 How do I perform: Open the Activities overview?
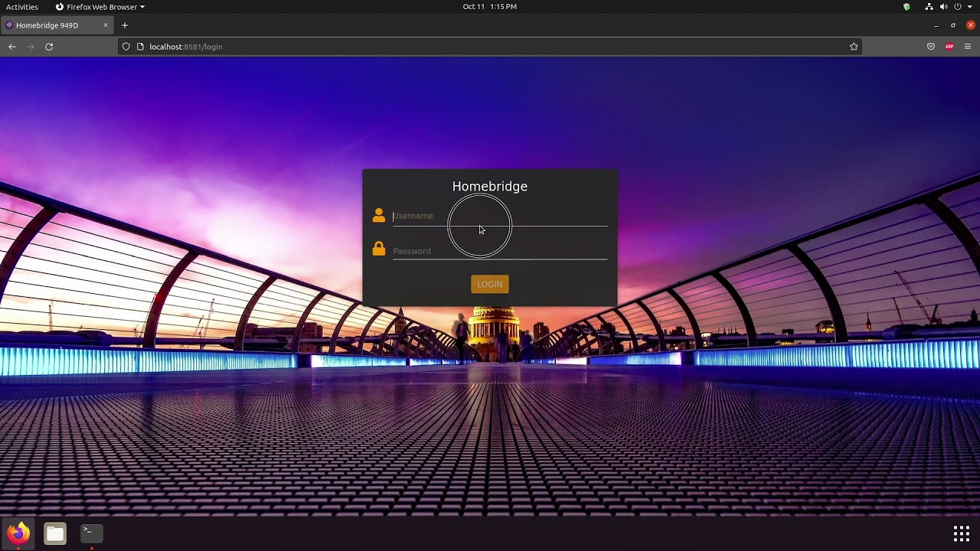pyautogui.click(x=22, y=7)
